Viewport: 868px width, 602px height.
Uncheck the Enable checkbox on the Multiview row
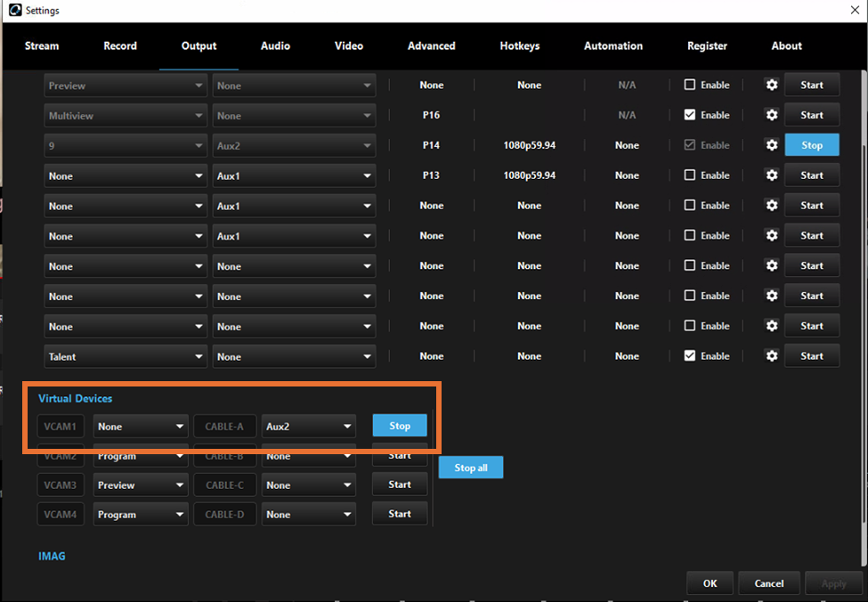[x=688, y=115]
